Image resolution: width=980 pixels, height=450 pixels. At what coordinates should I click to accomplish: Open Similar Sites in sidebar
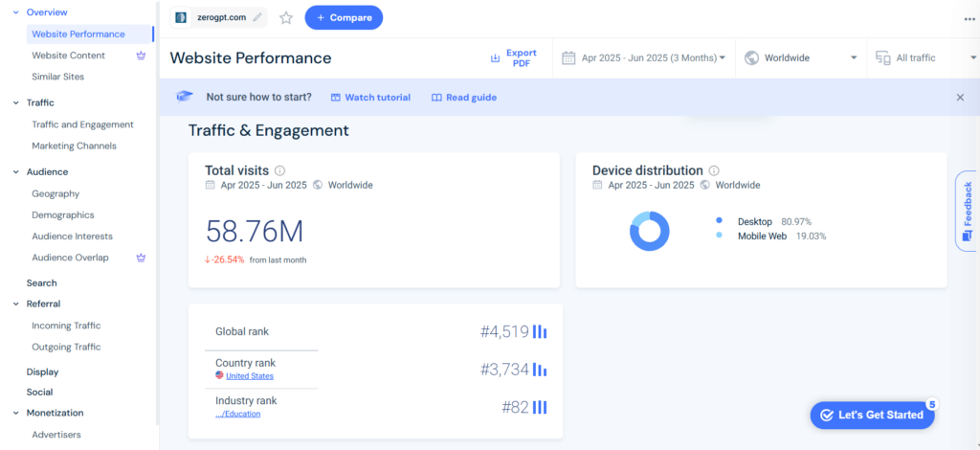click(57, 77)
